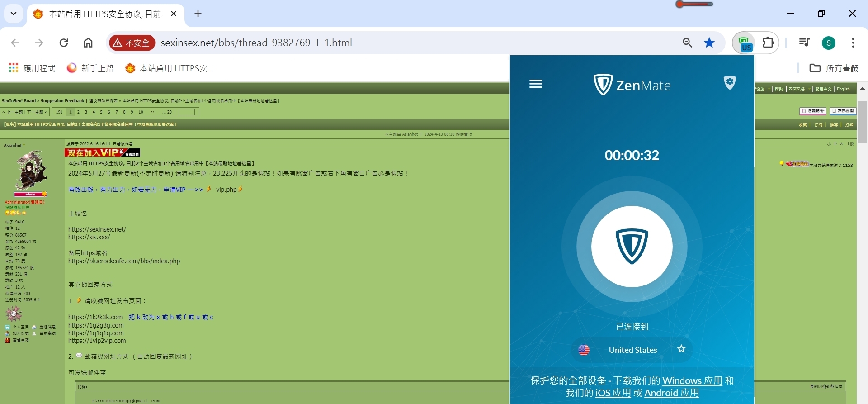868x404 pixels.
Task: Click the vip.php link
Action: (x=226, y=190)
